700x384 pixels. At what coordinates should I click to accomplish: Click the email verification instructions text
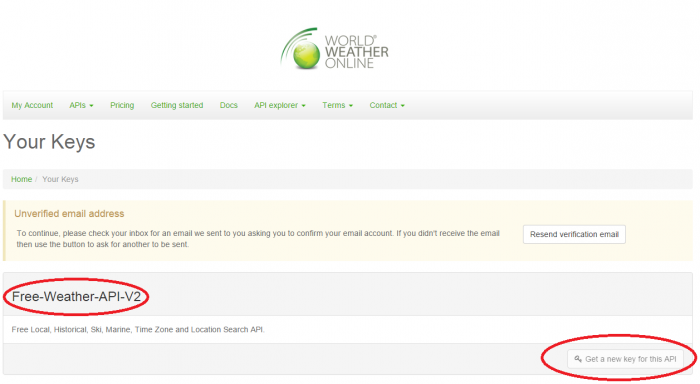258,239
